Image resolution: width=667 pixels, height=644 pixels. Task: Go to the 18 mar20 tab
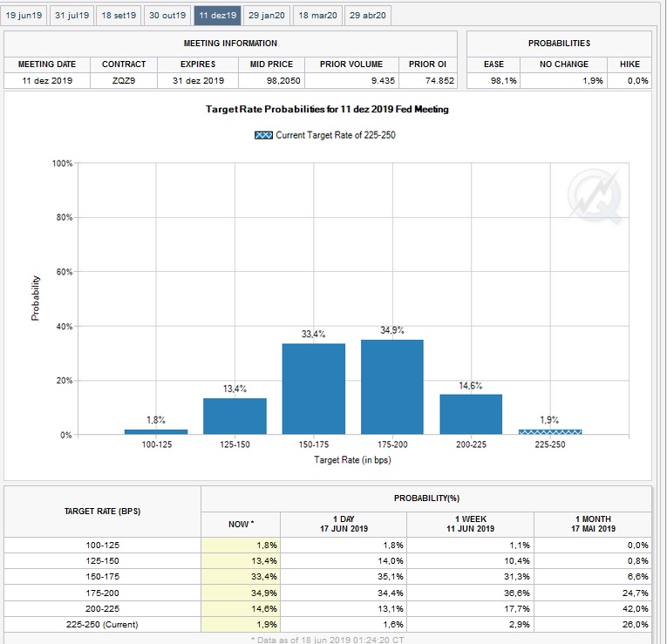point(317,16)
